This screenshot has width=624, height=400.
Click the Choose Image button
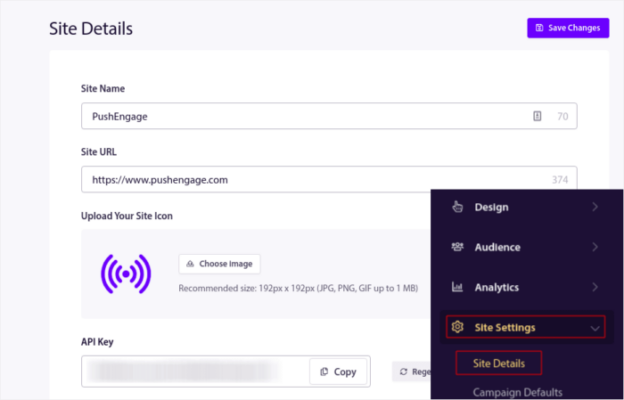(220, 264)
